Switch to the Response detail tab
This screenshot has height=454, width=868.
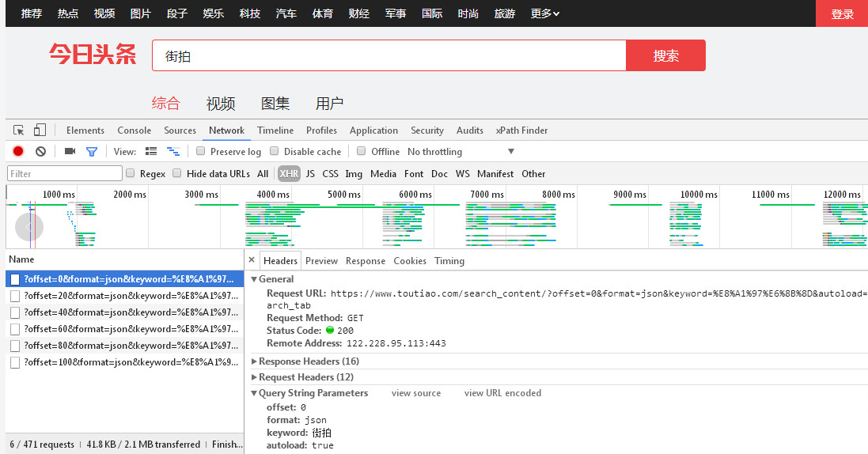click(x=366, y=261)
